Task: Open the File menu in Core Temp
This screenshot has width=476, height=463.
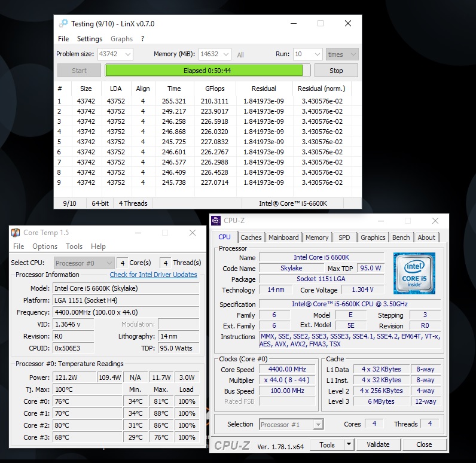Action: [x=19, y=246]
